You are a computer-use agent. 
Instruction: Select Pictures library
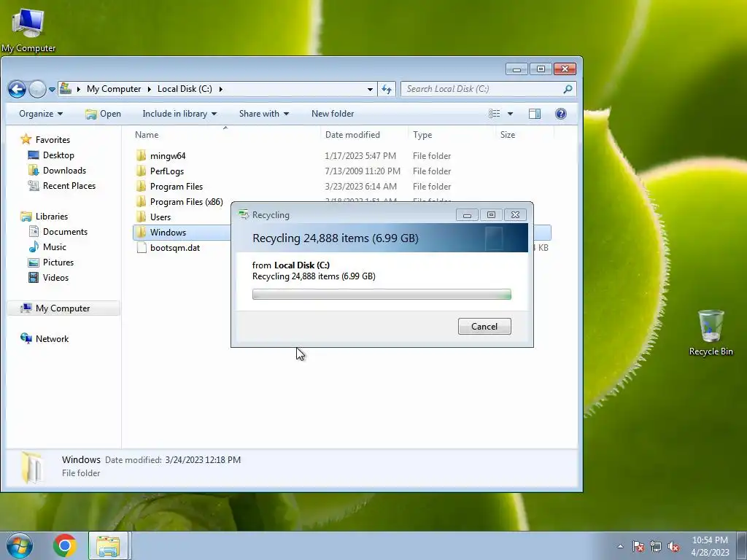[51, 262]
